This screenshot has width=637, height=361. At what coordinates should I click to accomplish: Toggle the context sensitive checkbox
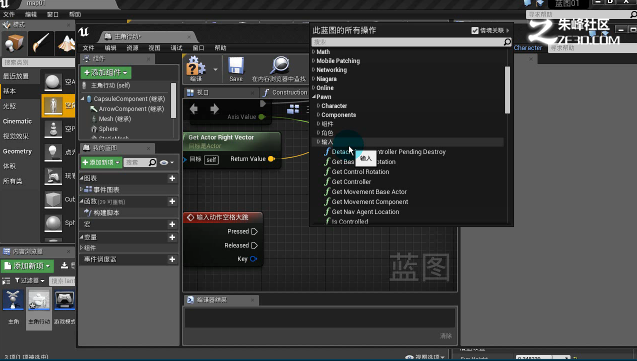point(474,30)
